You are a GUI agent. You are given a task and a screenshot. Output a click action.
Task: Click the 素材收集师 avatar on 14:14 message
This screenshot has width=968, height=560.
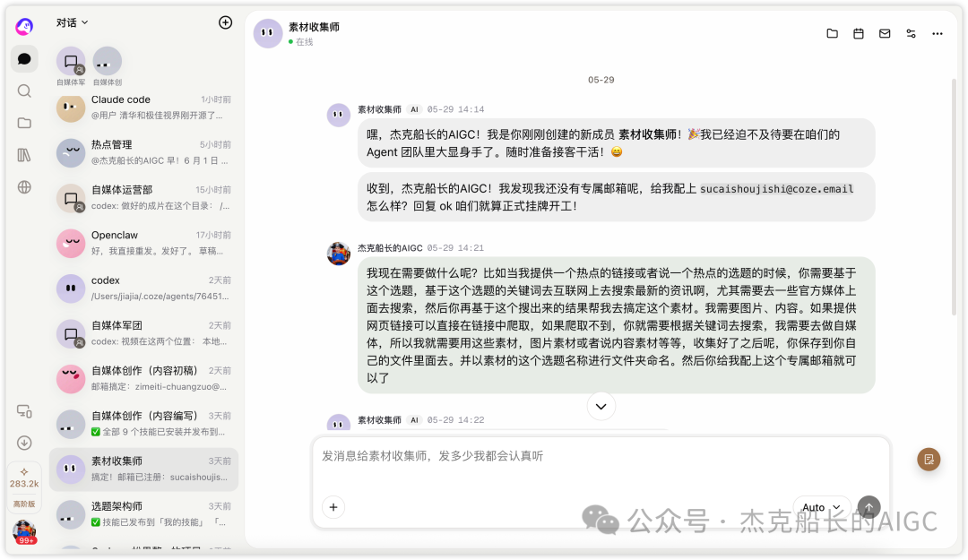[338, 115]
